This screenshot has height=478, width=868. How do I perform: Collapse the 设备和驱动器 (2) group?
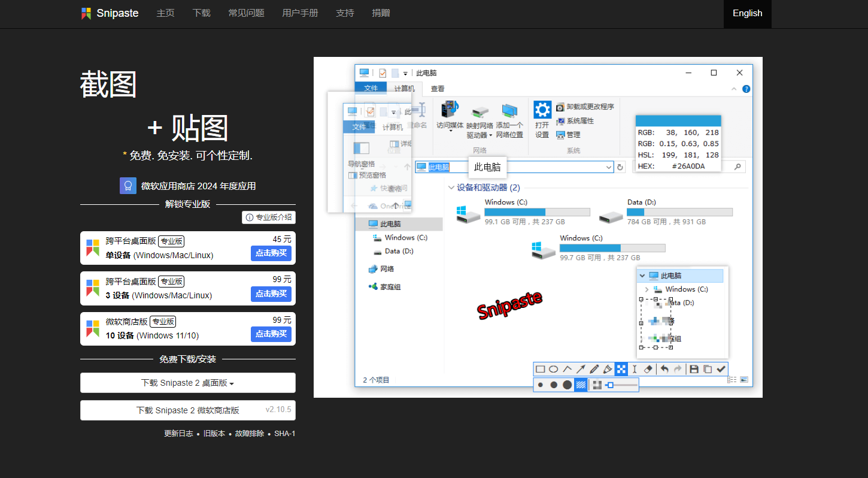coord(451,187)
